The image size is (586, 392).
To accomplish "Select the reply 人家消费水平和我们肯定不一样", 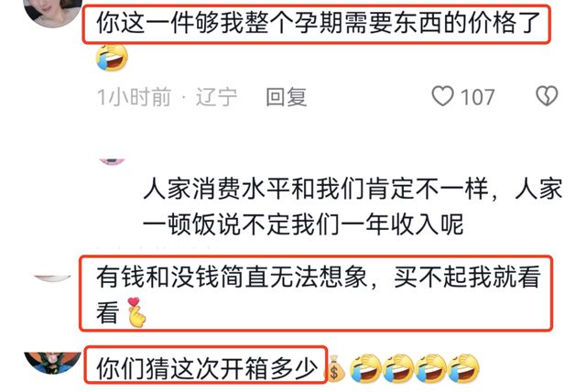I will (x=353, y=207).
